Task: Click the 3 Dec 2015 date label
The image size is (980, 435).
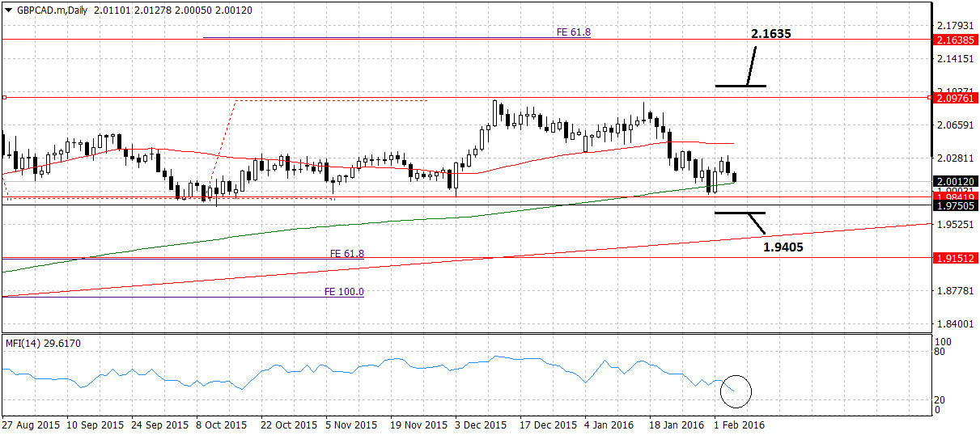Action: 480,424
